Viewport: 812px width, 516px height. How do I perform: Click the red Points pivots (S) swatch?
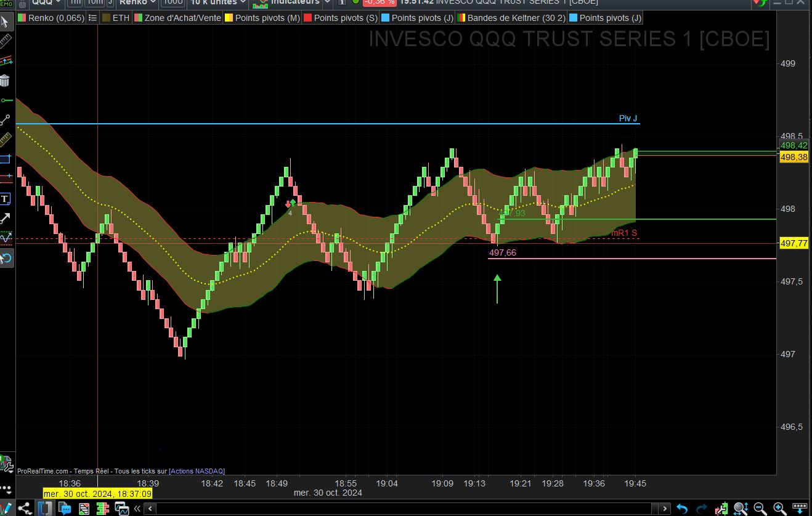pos(307,18)
